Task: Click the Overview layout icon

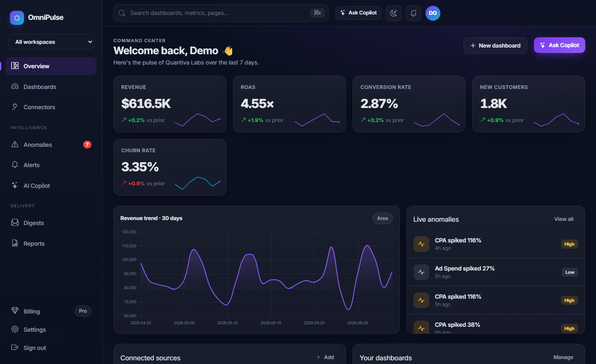Action: tap(15, 66)
